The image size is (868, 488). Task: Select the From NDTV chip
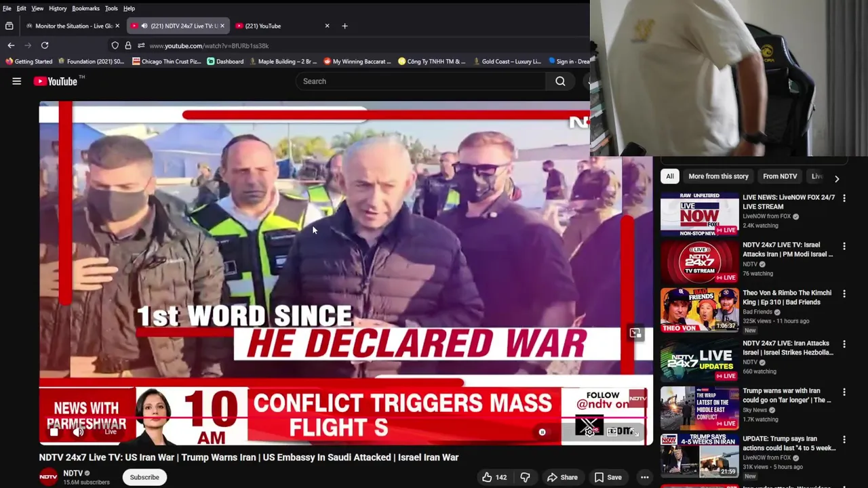click(x=780, y=176)
